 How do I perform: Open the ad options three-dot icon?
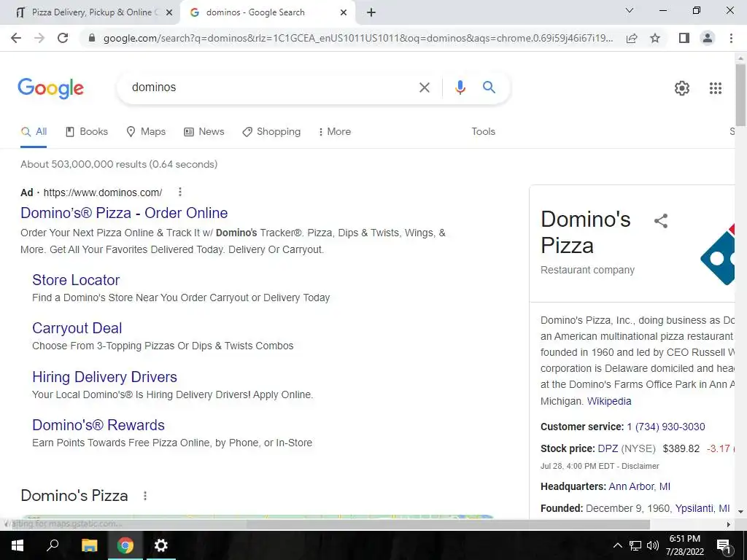(179, 192)
